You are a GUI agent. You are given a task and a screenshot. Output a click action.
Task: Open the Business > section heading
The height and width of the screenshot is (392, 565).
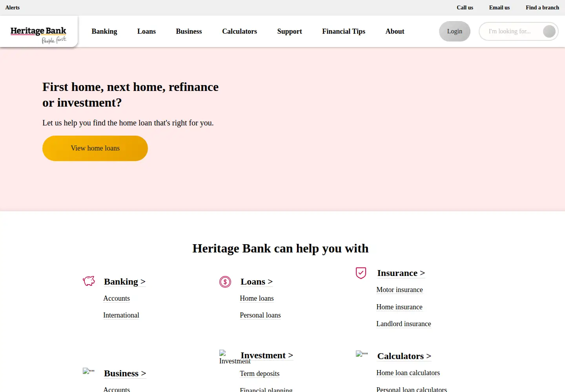tap(125, 373)
